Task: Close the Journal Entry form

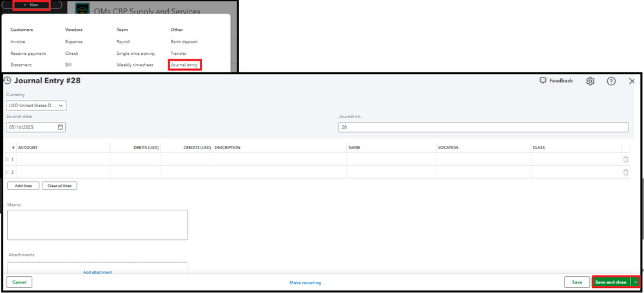Action: (x=632, y=81)
